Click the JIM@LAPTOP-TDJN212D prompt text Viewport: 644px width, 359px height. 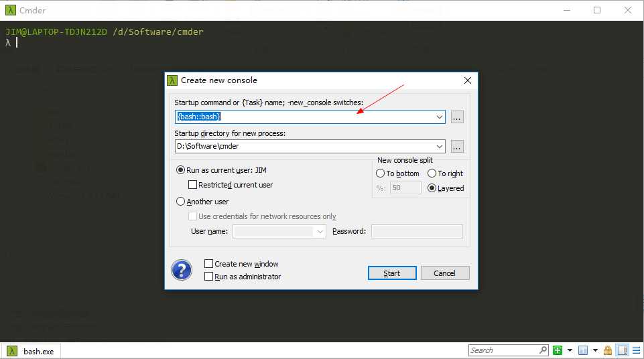[56, 31]
